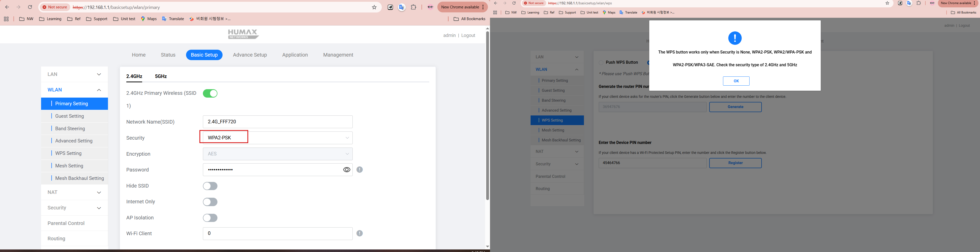Click the Generate router PIN button

coord(735,107)
